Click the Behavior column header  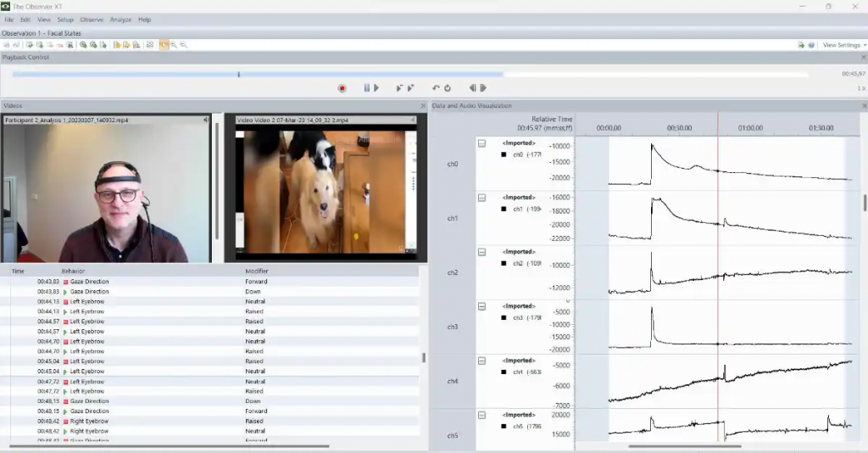pyautogui.click(x=73, y=271)
